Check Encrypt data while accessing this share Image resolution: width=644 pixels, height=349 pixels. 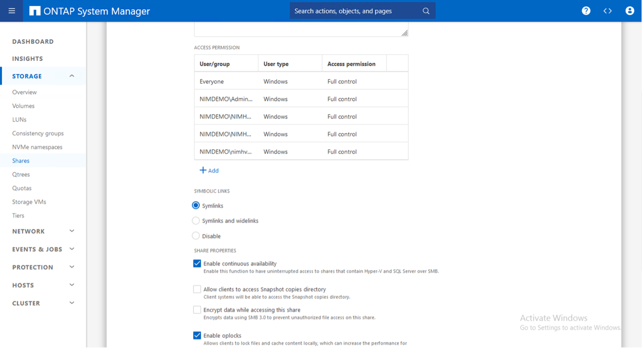(x=197, y=310)
